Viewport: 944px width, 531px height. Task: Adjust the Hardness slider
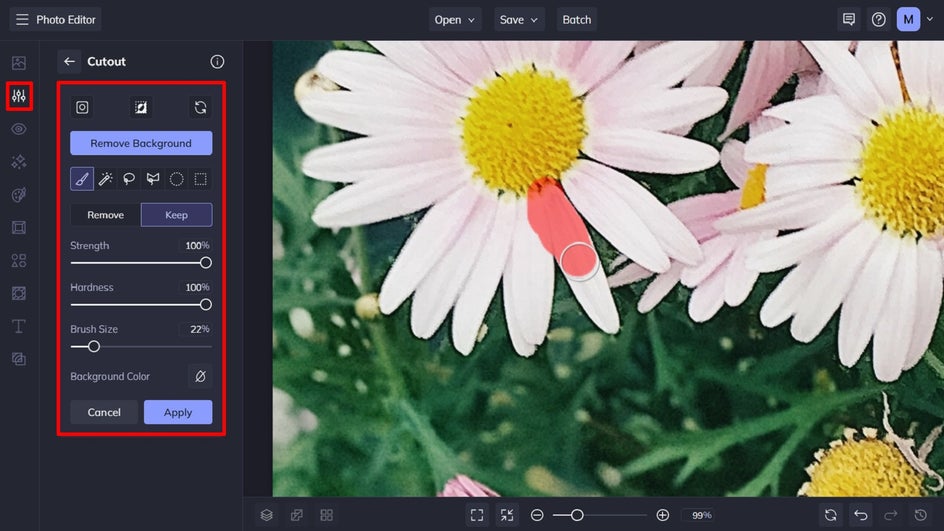[141, 305]
